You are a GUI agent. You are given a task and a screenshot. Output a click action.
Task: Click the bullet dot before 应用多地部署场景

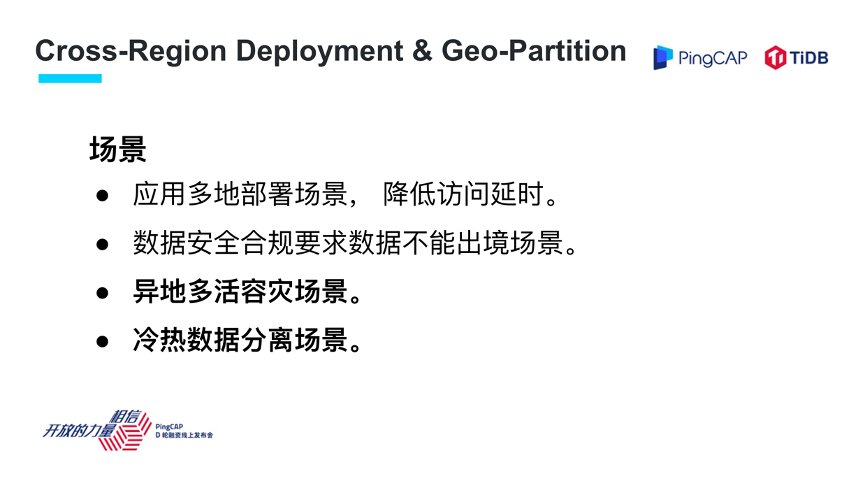click(102, 194)
